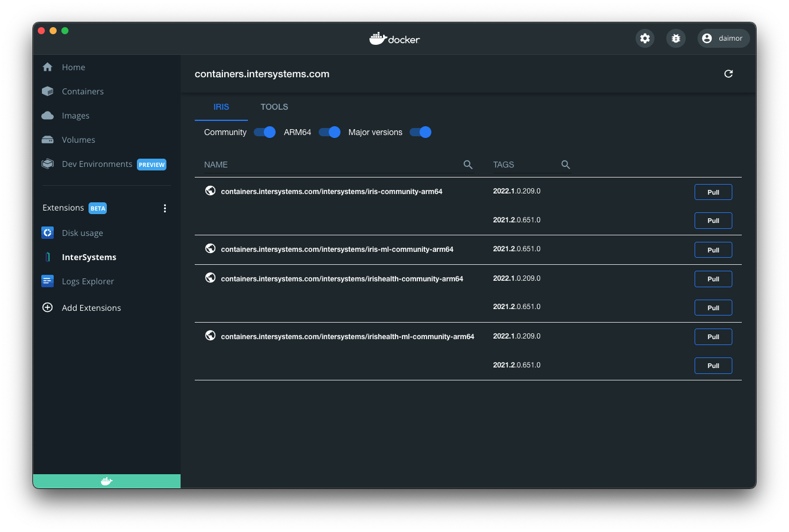
Task: Open Extensions three-dot options menu
Action: (x=165, y=208)
